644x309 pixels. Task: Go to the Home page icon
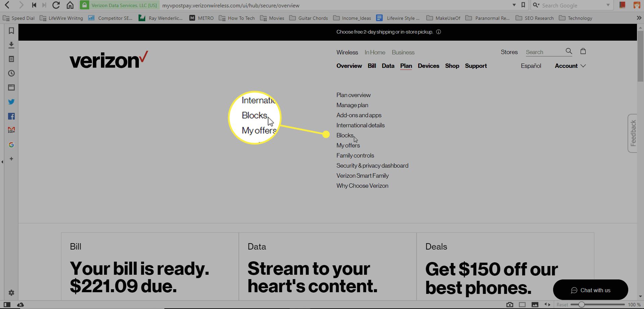[x=70, y=5]
